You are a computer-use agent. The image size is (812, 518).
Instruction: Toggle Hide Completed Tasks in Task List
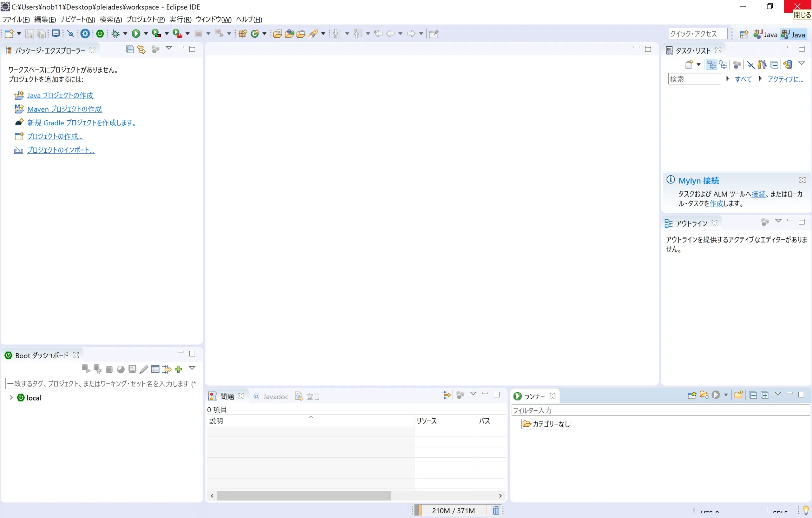pos(751,64)
